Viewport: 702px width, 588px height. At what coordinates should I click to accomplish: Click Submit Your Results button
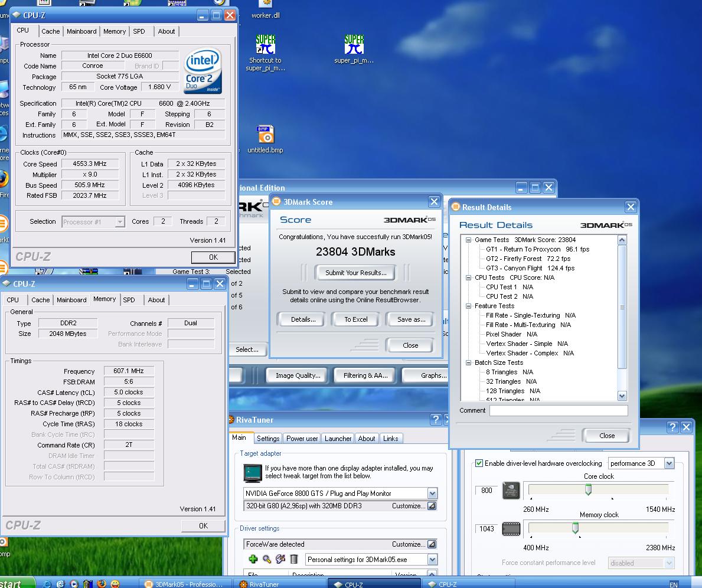coord(356,273)
